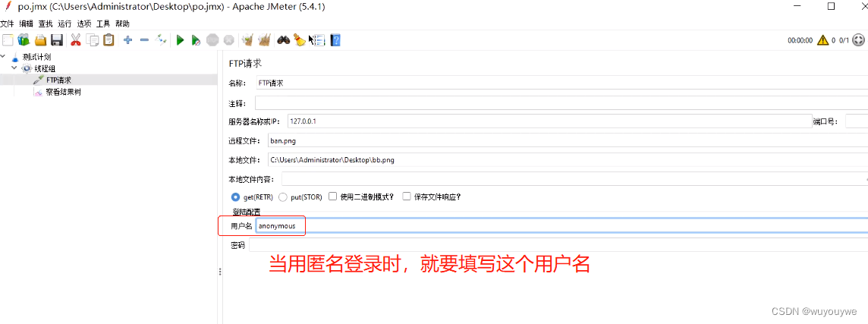Click the 0/1 thread count text
The image size is (868, 324).
point(844,40)
